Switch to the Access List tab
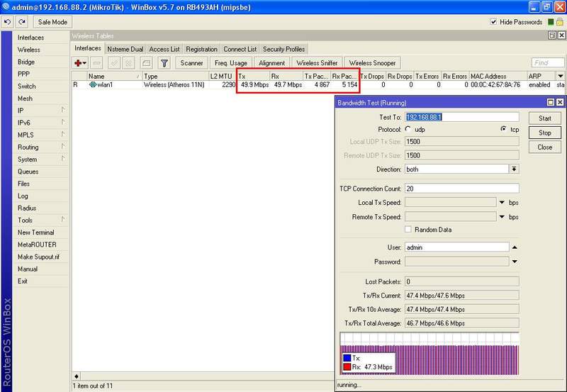 point(164,49)
